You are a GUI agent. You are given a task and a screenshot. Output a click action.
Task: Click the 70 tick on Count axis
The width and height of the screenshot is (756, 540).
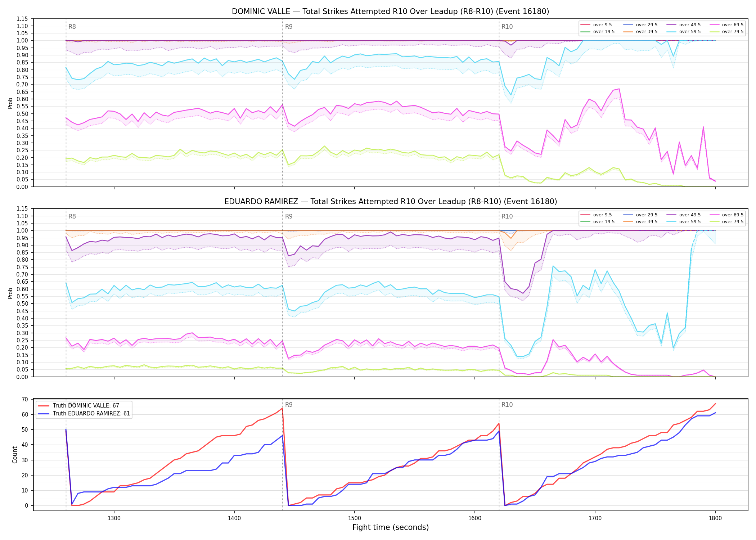tap(25, 399)
